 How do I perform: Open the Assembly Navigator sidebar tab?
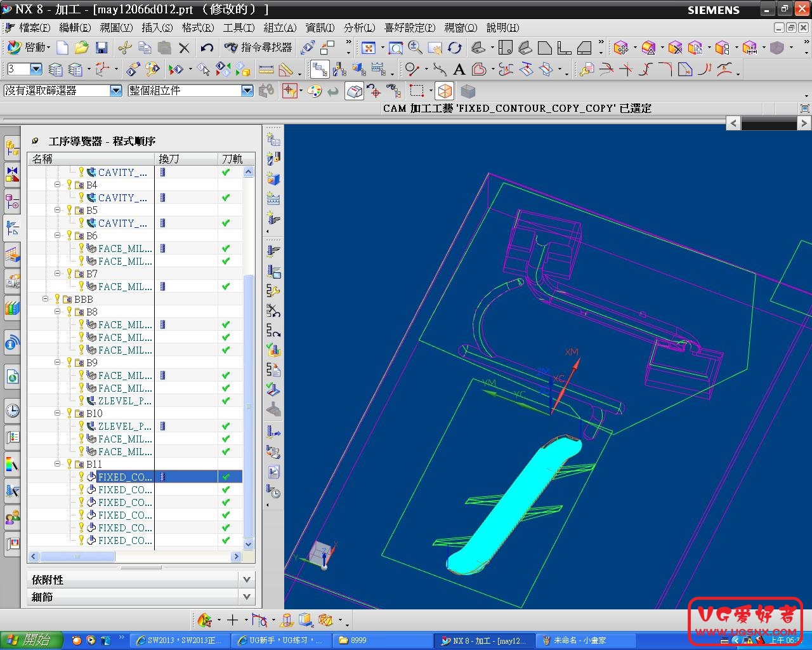pos(12,147)
